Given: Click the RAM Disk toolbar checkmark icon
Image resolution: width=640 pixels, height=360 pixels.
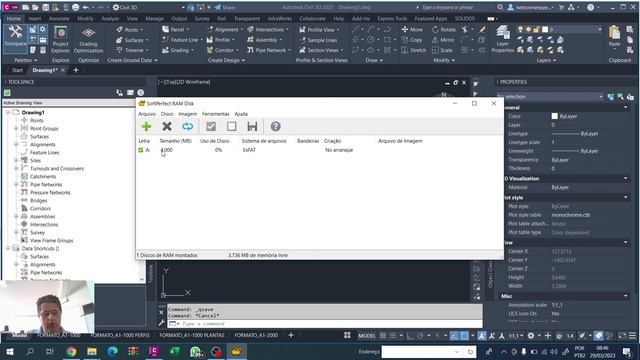Looking at the screenshot, I should click(211, 127).
